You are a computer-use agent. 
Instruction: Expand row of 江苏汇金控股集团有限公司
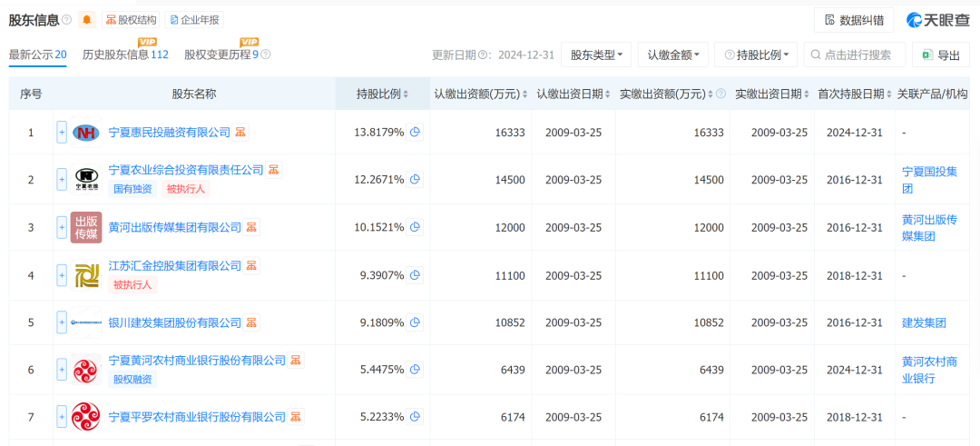coord(62,275)
